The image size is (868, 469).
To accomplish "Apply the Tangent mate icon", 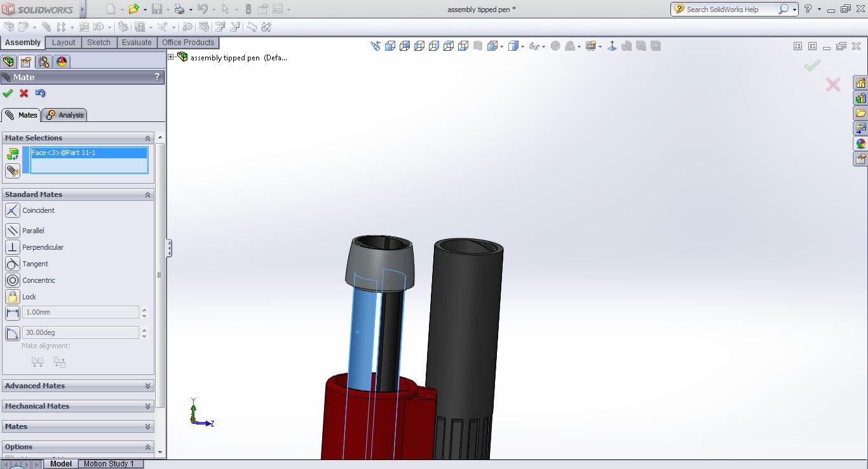I will tap(12, 264).
